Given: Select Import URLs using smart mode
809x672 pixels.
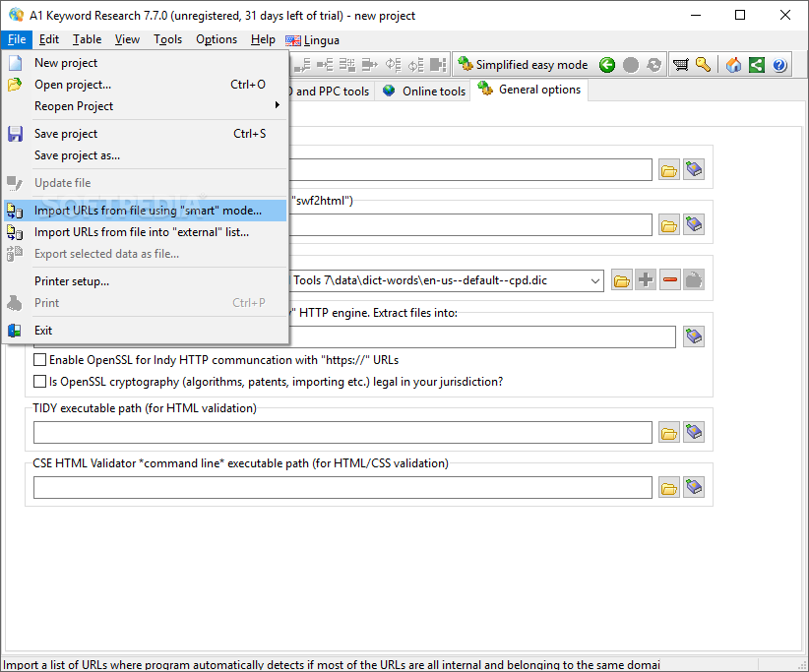Looking at the screenshot, I should (x=147, y=211).
